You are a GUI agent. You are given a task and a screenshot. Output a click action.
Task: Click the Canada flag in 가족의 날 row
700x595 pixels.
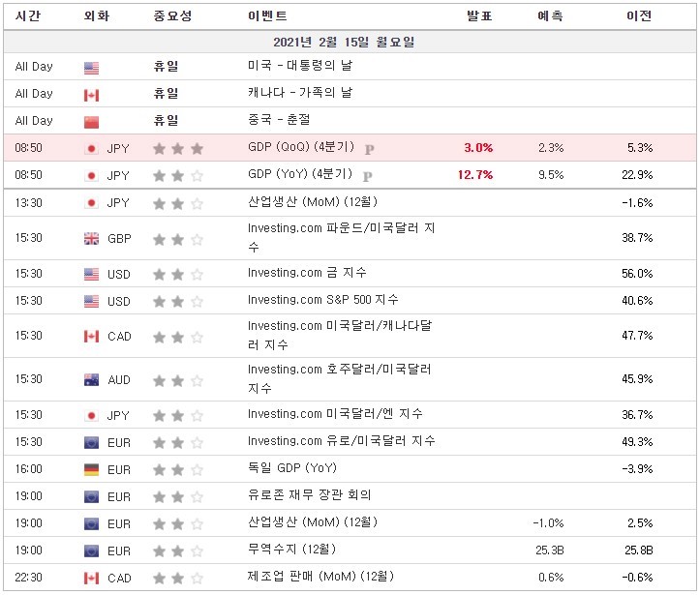[91, 95]
